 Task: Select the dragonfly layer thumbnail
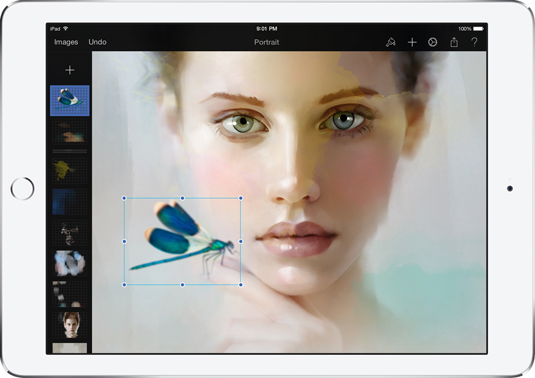70,101
